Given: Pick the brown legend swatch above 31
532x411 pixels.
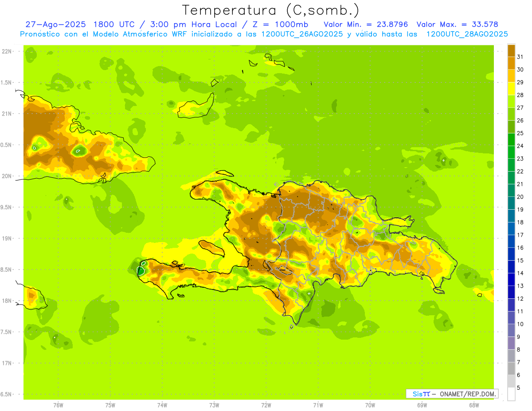Looking at the screenshot, I should (511, 51).
